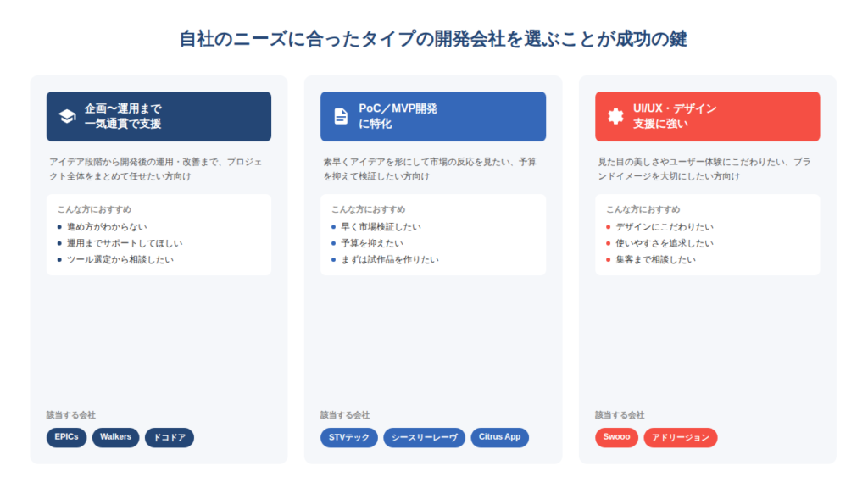
Task: Click the ツール選定から相談したい bullet item
Action: point(120,259)
